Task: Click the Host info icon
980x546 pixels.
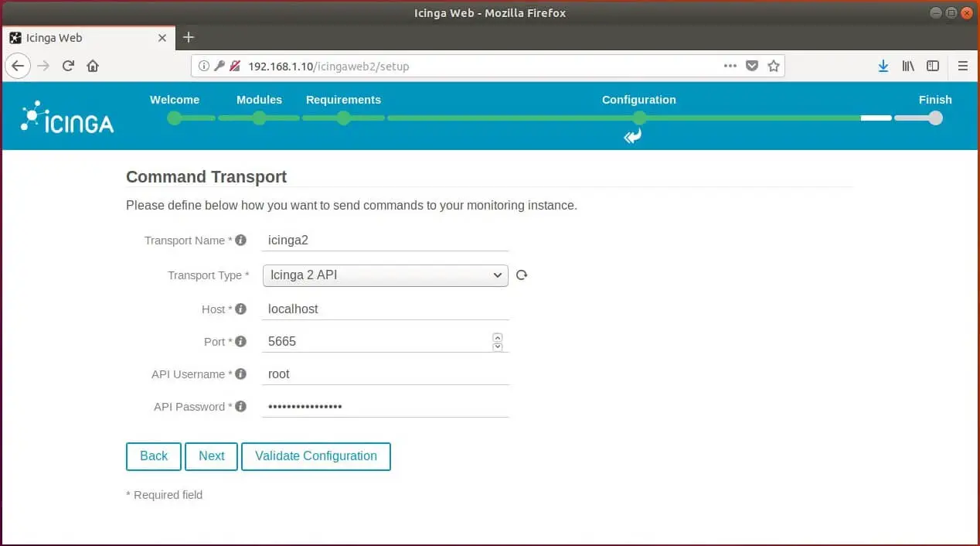Action: 240,309
